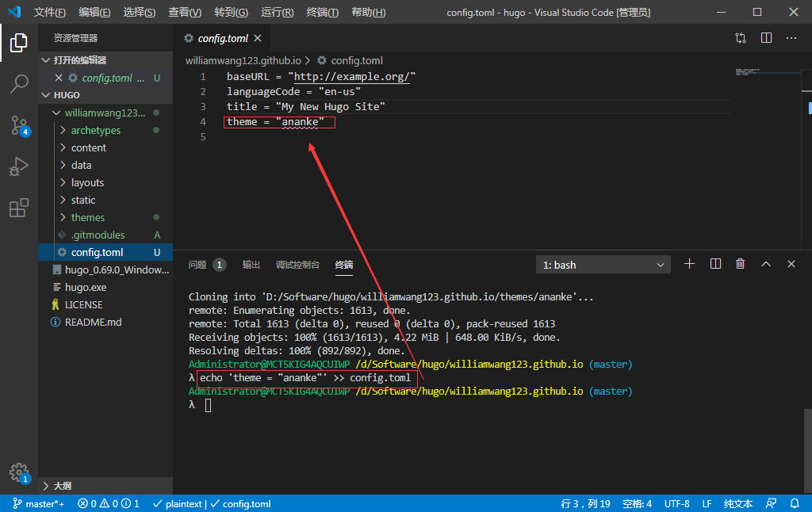Select .gitmodules in the file tree
Image resolution: width=812 pixels, height=512 pixels.
point(105,235)
